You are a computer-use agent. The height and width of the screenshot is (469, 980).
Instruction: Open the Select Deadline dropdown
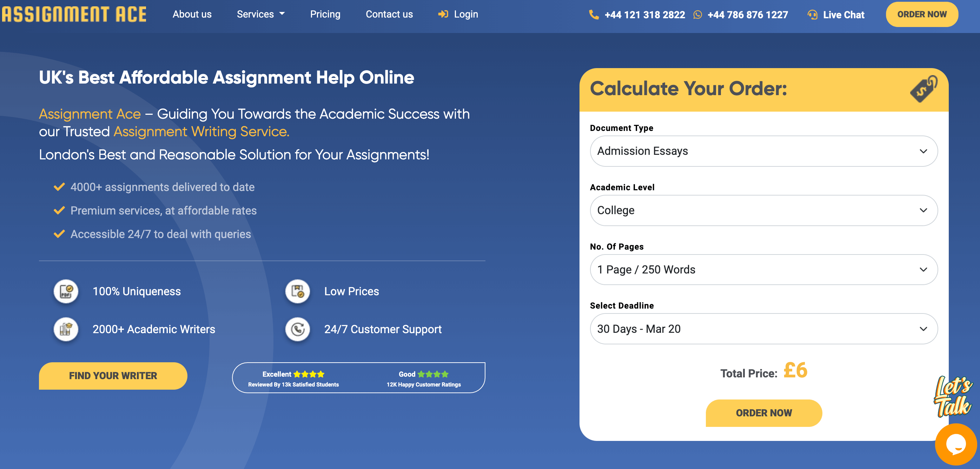pyautogui.click(x=763, y=329)
